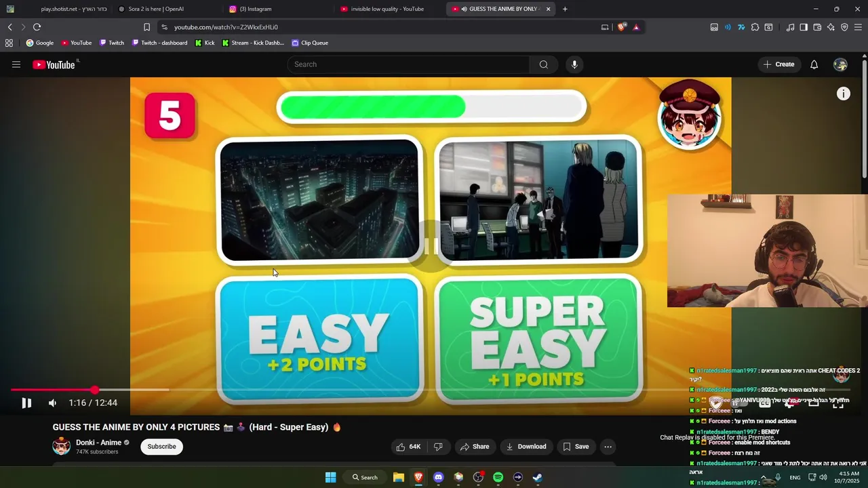868x488 pixels.
Task: Share the video
Action: pos(474,447)
